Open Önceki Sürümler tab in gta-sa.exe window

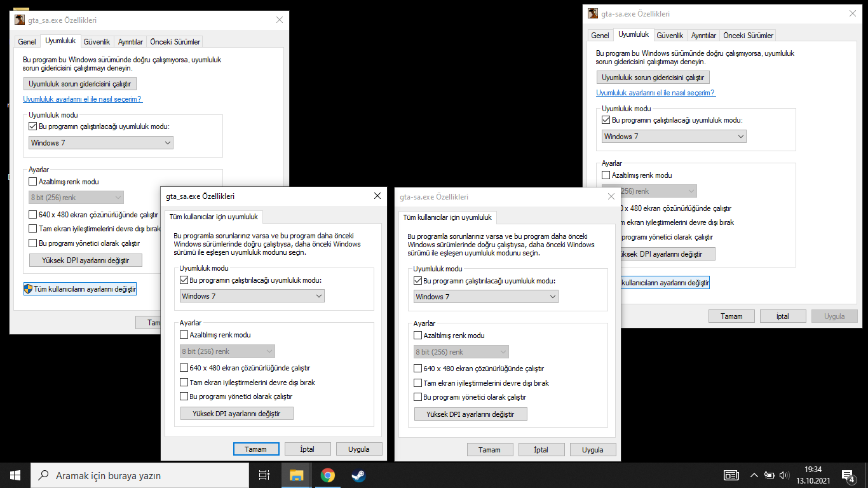pos(748,36)
